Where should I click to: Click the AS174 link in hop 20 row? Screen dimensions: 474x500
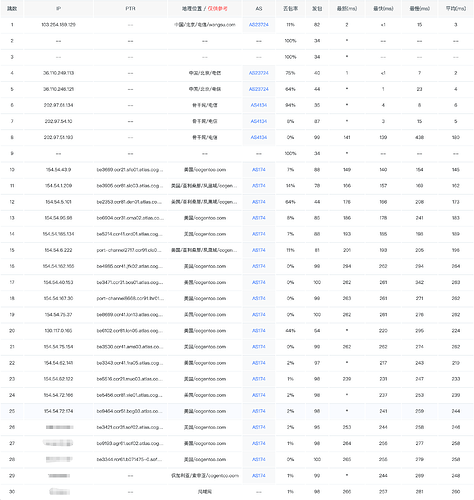pyautogui.click(x=259, y=331)
